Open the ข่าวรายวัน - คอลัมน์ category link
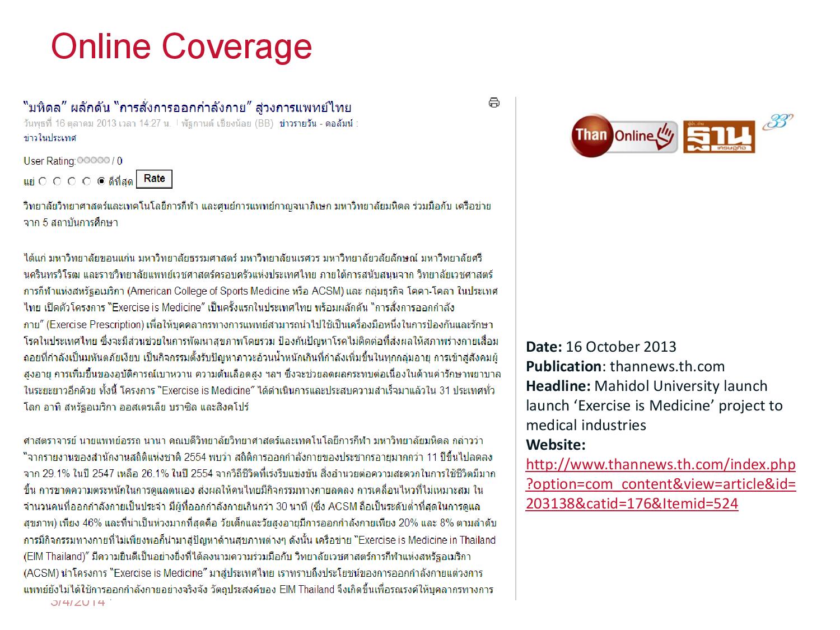 click(318, 124)
